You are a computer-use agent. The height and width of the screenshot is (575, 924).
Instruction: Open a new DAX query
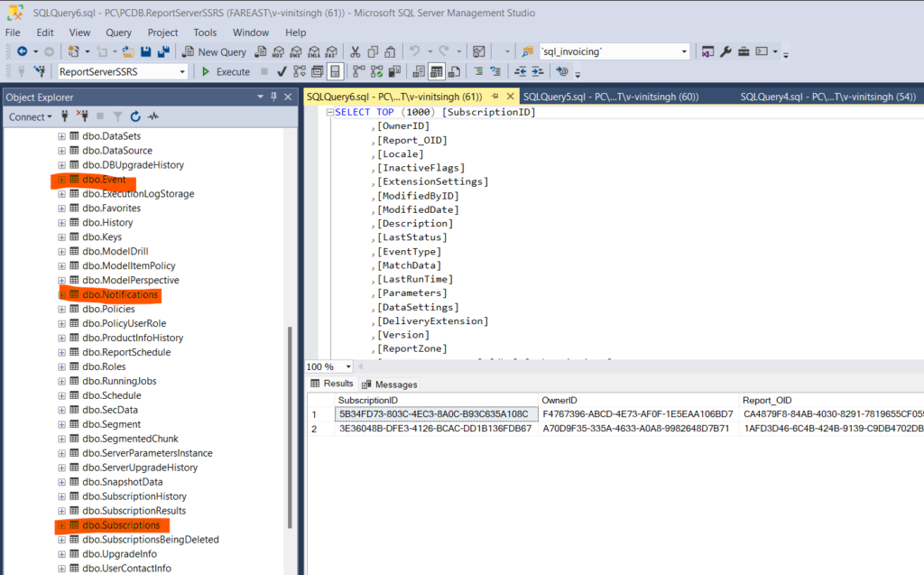(332, 51)
